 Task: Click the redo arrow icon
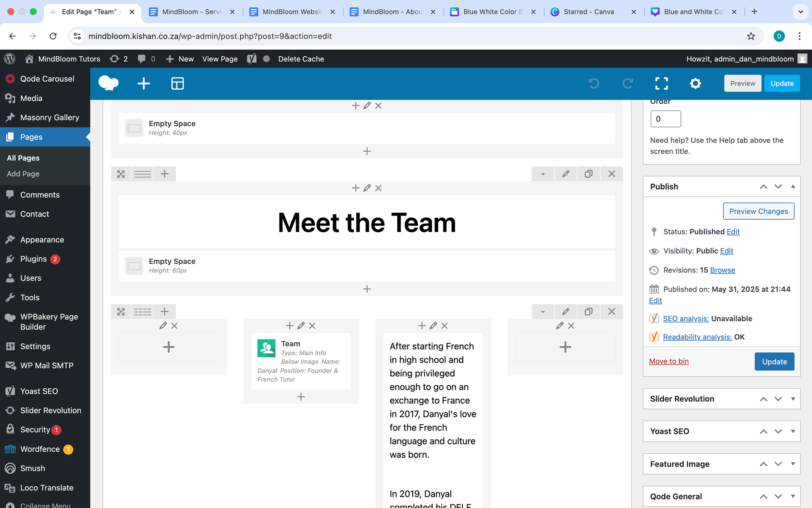coord(628,83)
